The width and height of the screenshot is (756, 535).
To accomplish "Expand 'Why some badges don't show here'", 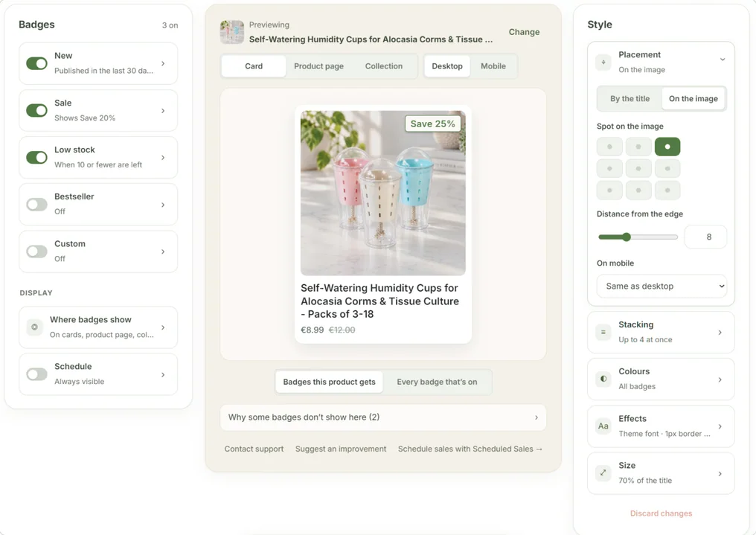I will click(x=383, y=417).
